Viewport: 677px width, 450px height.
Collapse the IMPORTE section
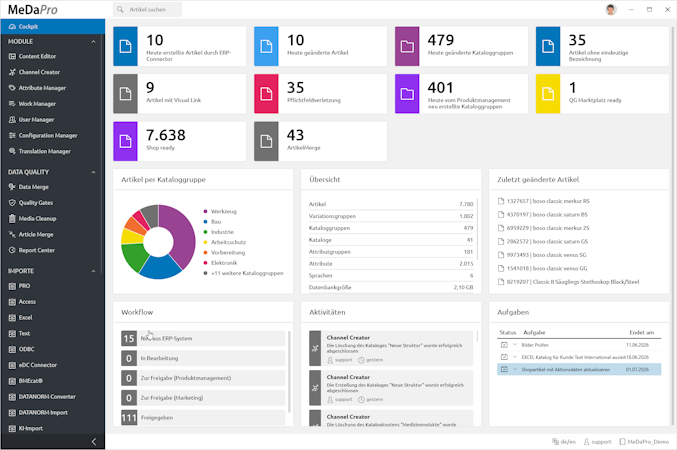tap(93, 271)
